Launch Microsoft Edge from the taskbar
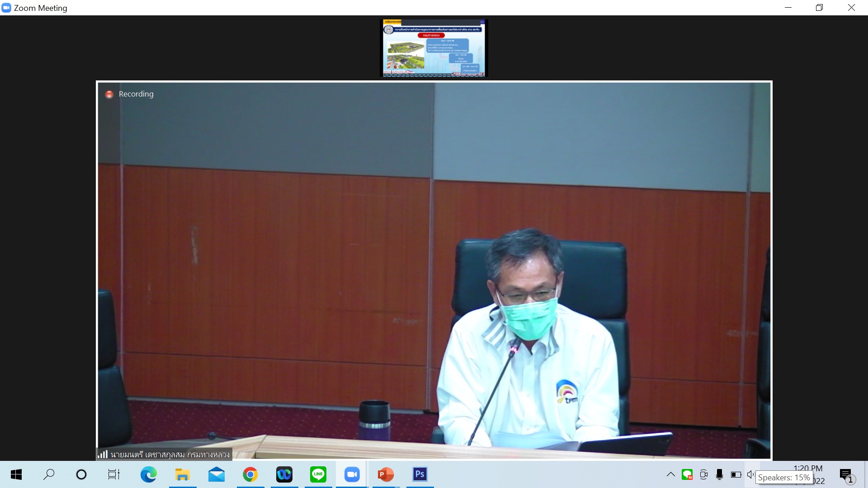 [x=148, y=474]
